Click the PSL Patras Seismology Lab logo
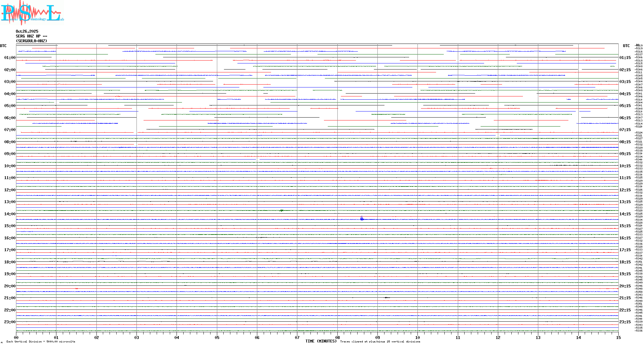Screen dimensions: 644x346 click(x=31, y=13)
